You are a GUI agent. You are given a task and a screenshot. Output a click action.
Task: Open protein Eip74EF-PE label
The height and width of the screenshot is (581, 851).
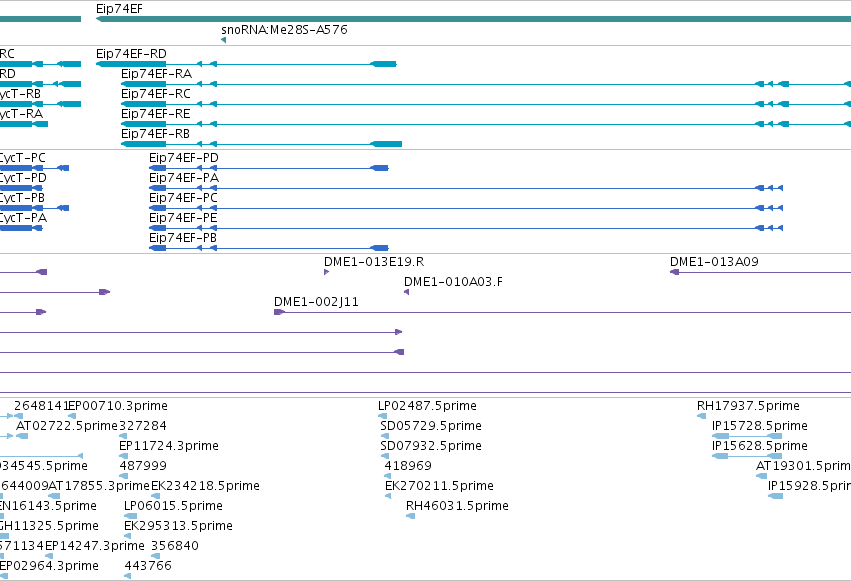coord(183,218)
